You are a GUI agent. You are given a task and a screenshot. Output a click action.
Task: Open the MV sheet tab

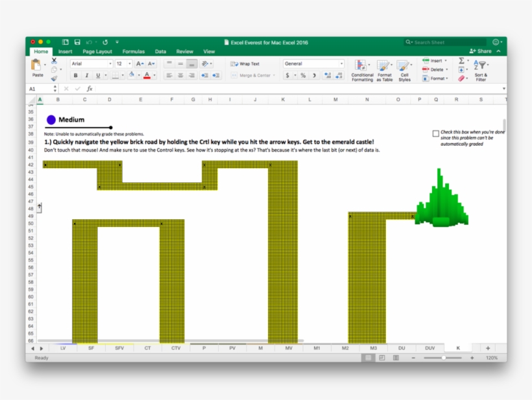pos(288,348)
